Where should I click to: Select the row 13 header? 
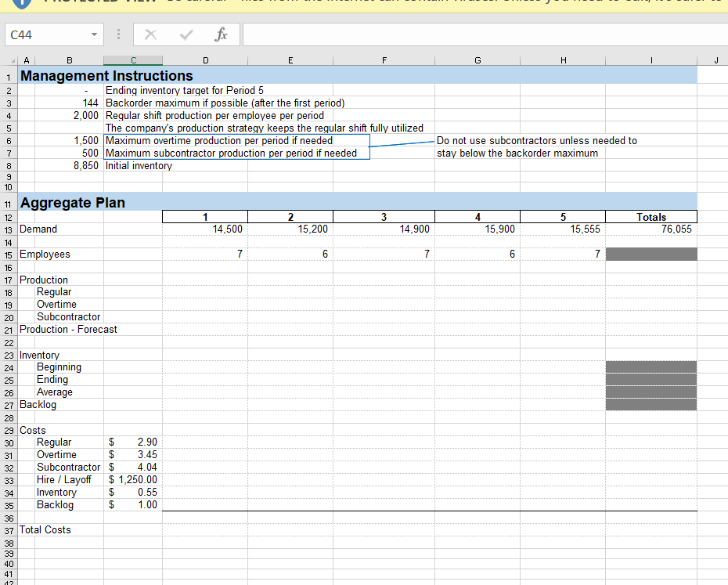click(8, 229)
